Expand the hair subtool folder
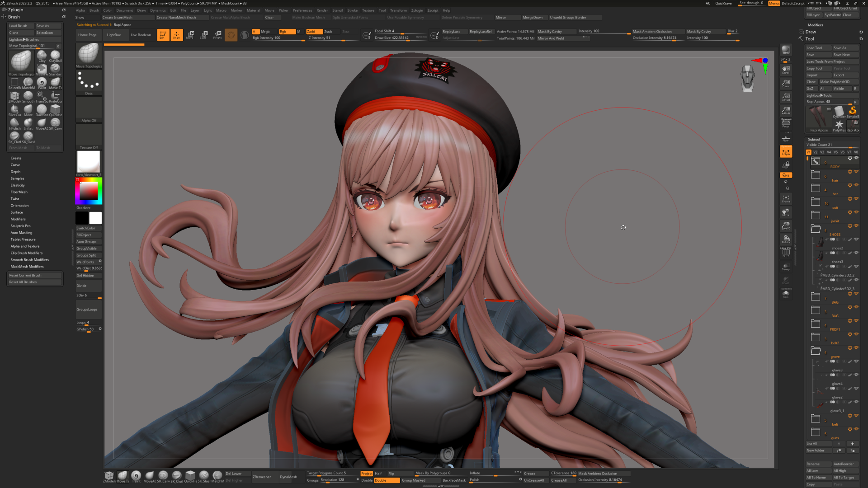868x488 pixels. (x=816, y=174)
